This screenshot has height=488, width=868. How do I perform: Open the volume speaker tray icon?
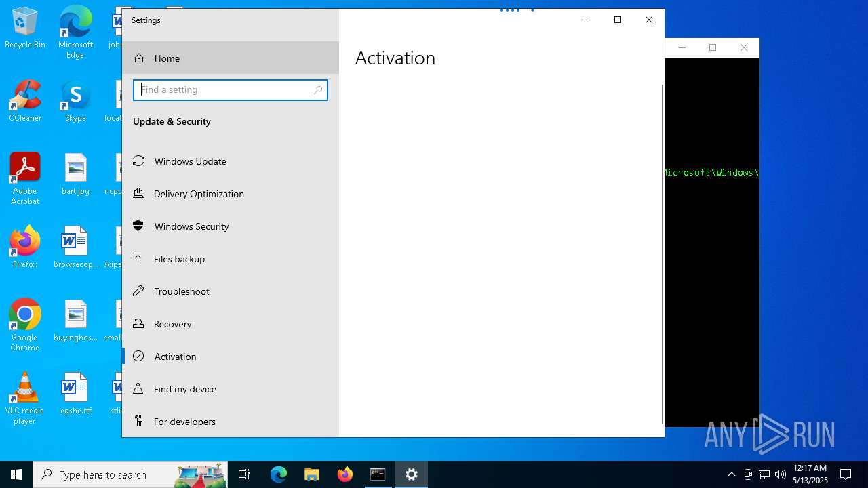point(781,474)
